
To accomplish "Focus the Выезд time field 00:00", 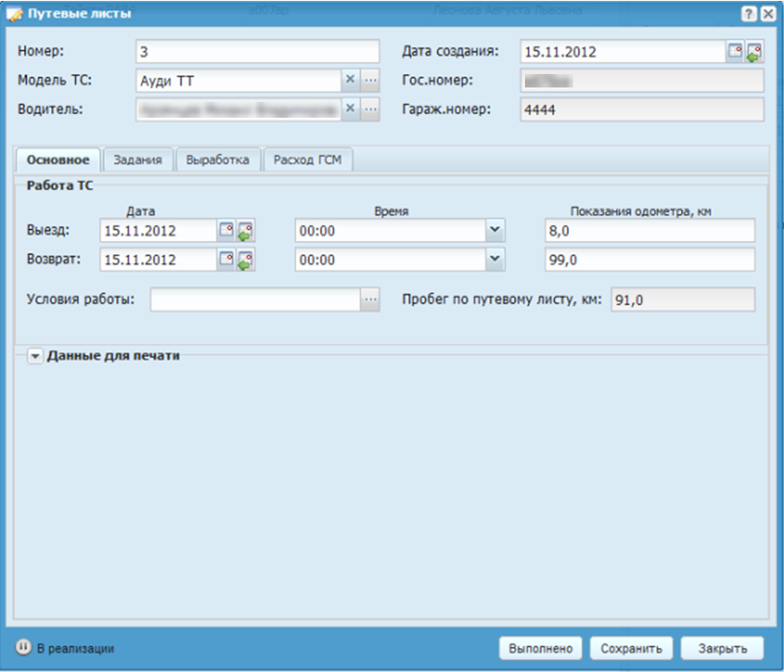I will [390, 230].
